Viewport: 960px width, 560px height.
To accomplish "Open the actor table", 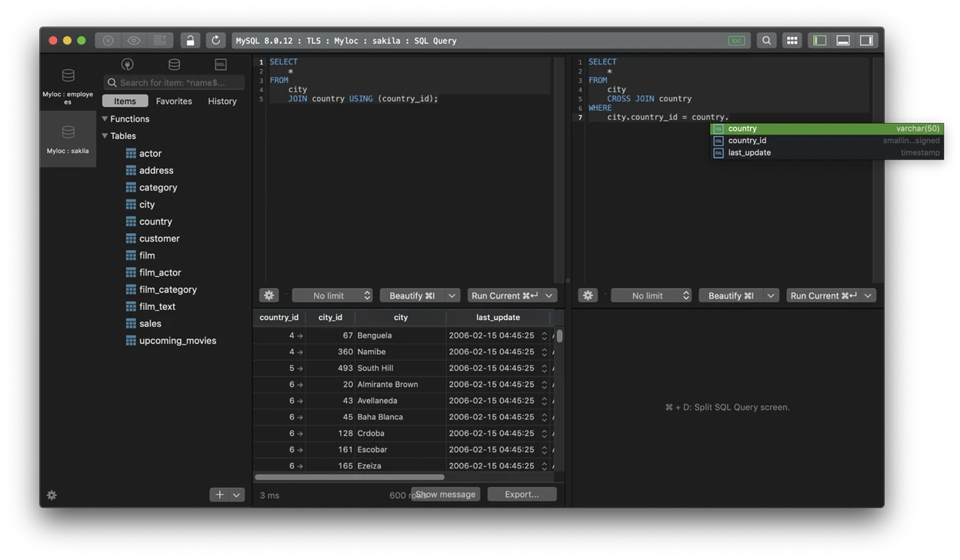I will (150, 153).
